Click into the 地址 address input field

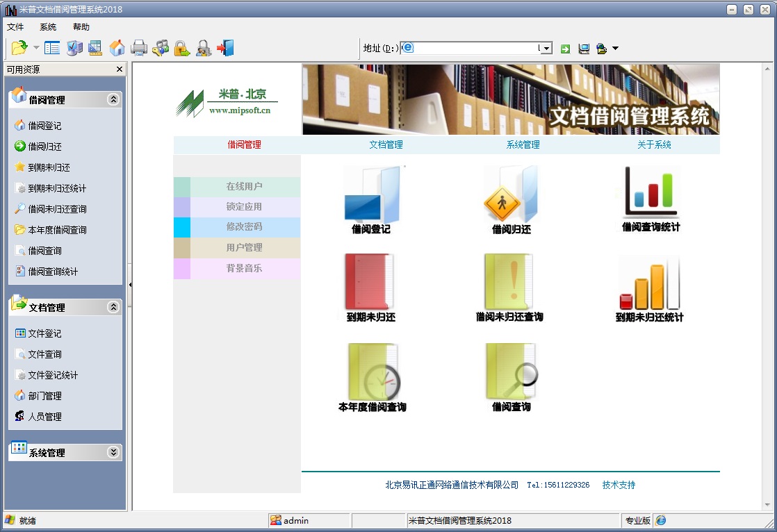tap(471, 49)
